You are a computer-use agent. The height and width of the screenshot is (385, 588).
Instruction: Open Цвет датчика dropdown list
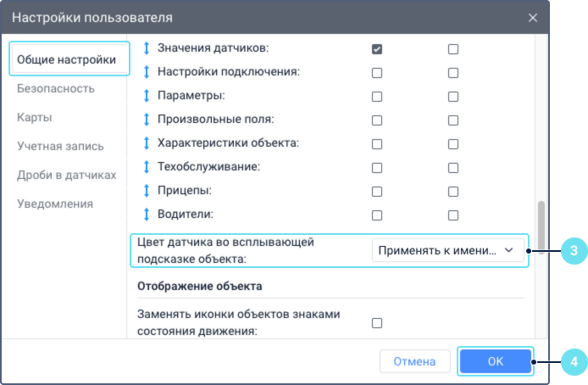coord(447,250)
